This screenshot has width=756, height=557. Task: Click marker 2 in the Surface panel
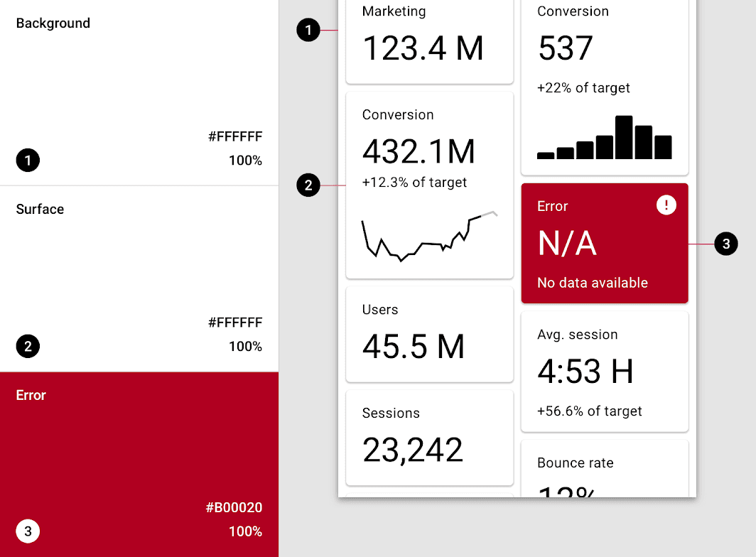tap(27, 346)
